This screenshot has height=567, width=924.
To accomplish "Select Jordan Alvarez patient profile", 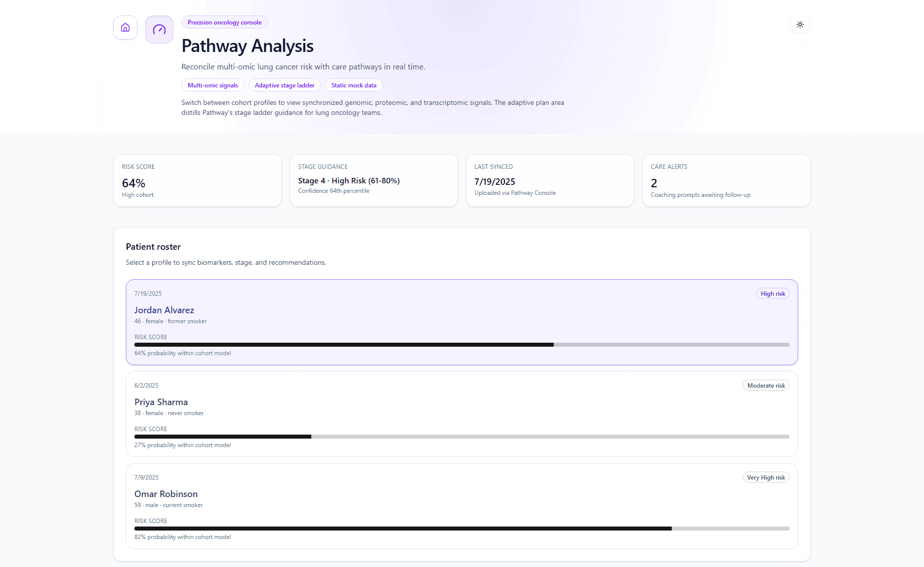I will (462, 322).
